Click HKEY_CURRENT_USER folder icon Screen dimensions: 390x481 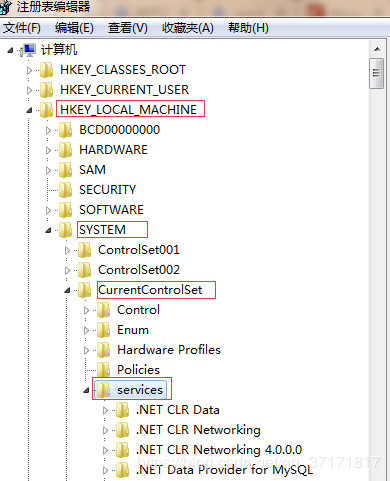click(47, 90)
